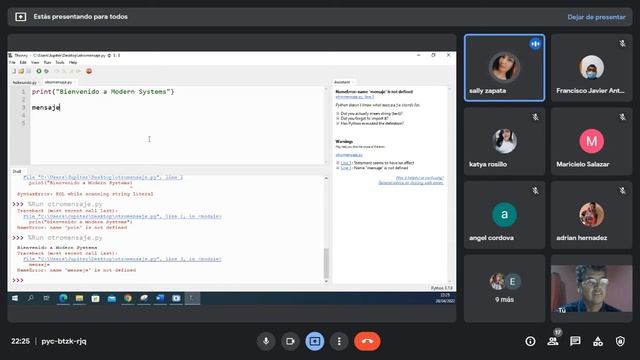
Task: Open the meeting chat panel
Action: (x=575, y=341)
